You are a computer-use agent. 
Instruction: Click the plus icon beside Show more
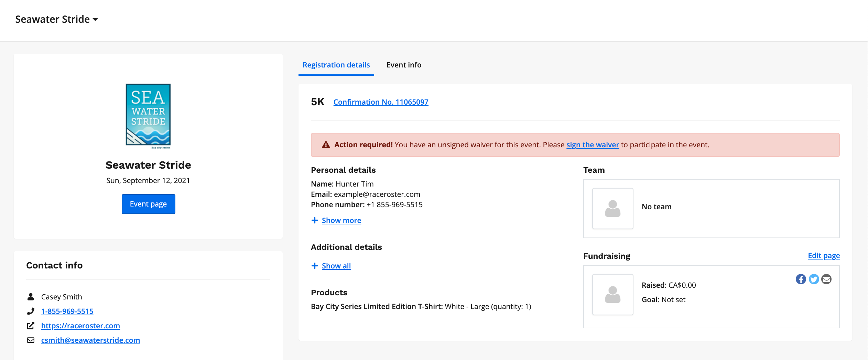314,220
